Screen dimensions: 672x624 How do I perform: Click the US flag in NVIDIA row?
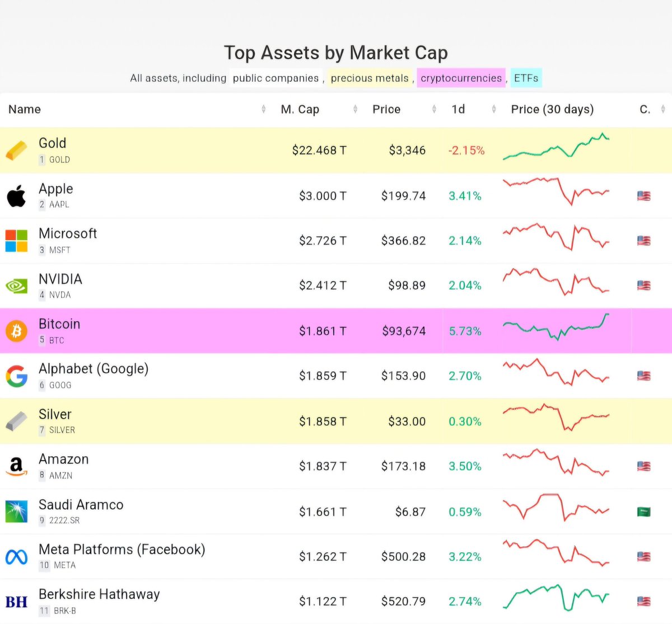tap(644, 285)
